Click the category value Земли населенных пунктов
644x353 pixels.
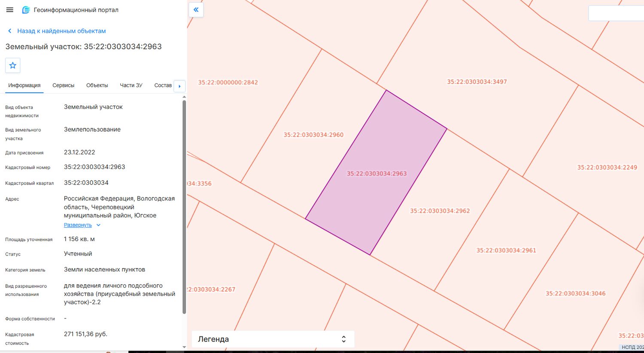[104, 269]
